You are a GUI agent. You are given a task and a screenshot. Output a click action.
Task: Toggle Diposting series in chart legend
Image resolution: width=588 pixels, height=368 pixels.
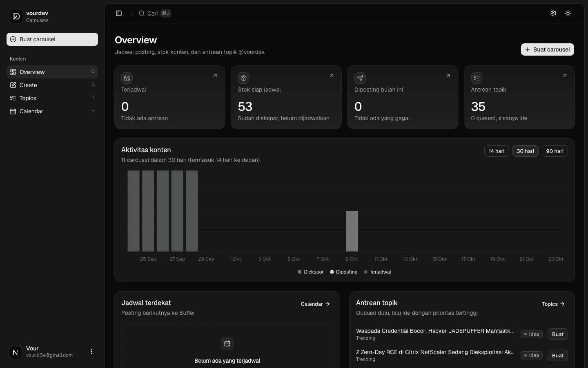[344, 272]
